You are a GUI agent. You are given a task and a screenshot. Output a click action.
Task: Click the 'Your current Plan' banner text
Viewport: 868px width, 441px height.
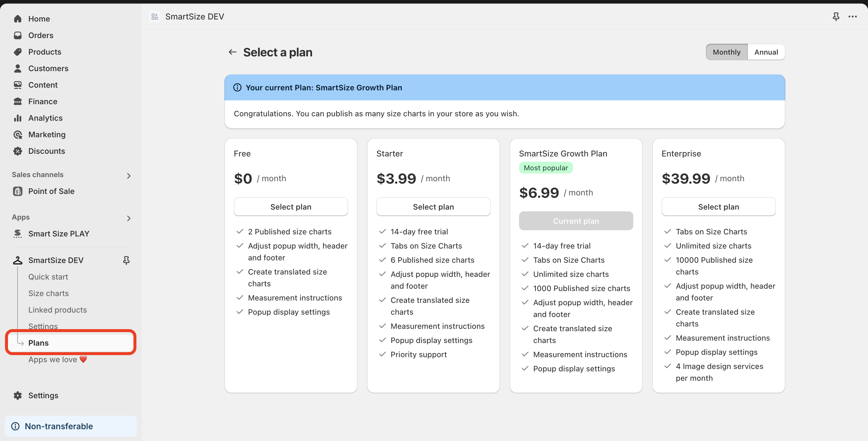click(324, 88)
